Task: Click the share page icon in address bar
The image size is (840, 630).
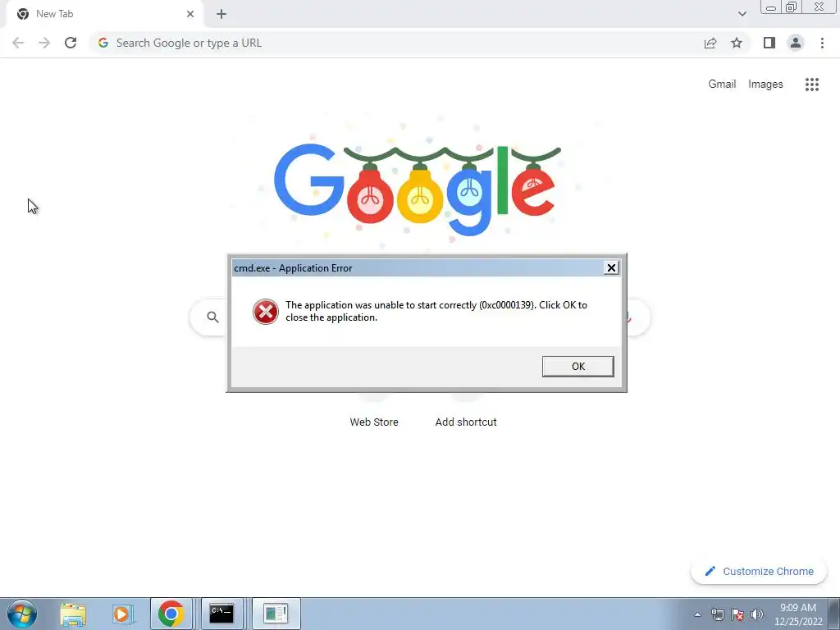Action: 710,43
